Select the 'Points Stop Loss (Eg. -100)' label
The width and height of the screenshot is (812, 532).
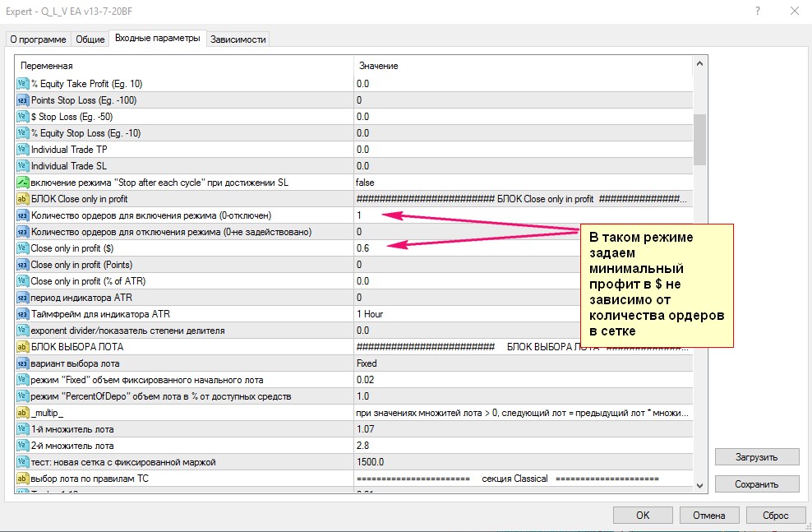[83, 100]
